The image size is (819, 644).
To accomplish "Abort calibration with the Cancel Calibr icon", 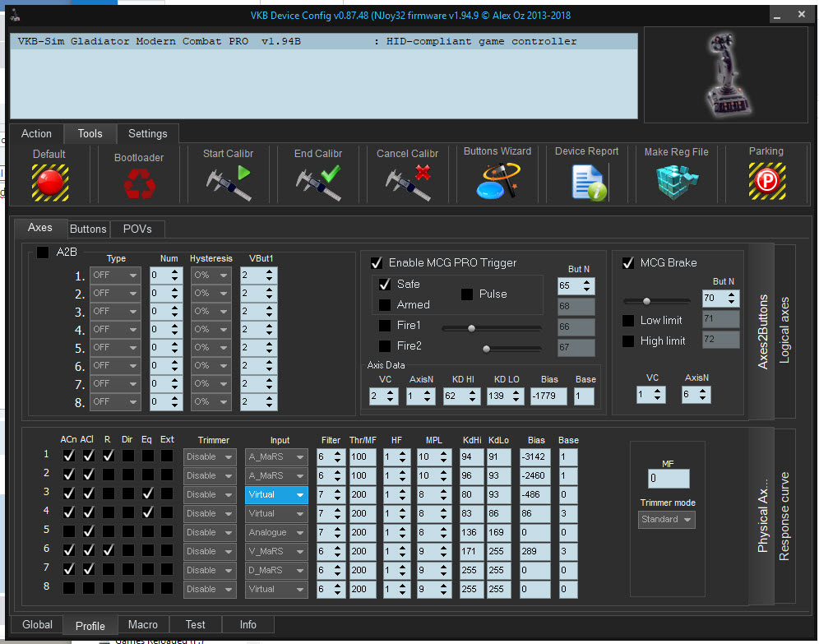I will point(408,183).
